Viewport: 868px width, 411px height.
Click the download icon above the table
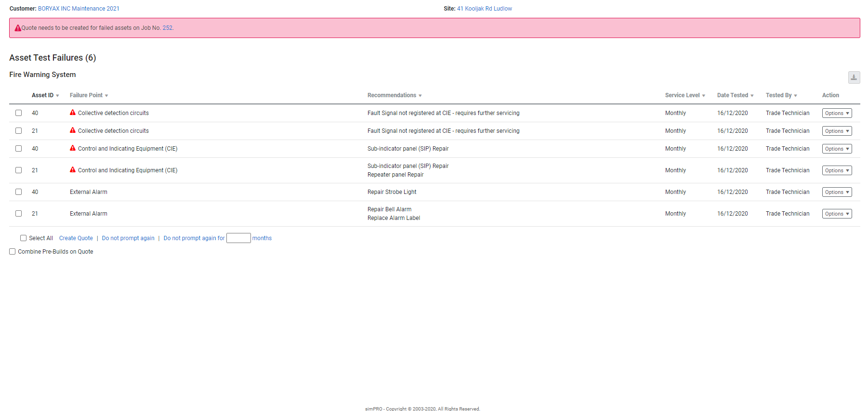pyautogui.click(x=854, y=77)
